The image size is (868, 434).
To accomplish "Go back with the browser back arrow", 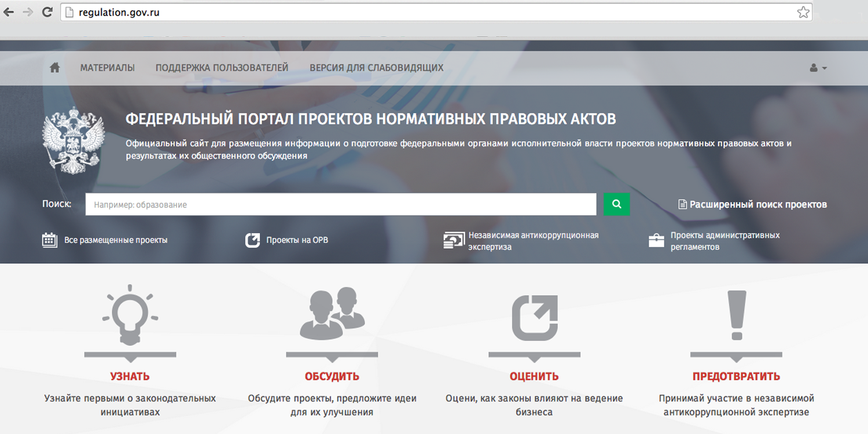I will (8, 12).
